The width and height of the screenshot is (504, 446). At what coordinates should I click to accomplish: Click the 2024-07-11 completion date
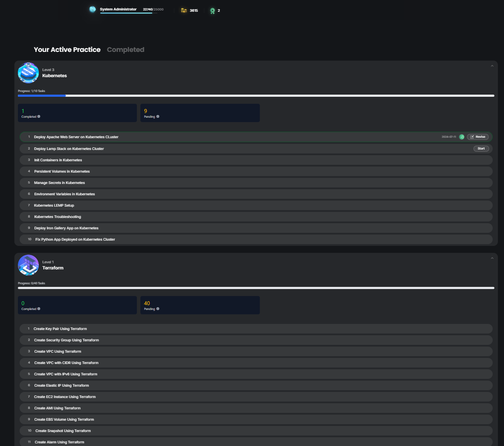(x=449, y=137)
